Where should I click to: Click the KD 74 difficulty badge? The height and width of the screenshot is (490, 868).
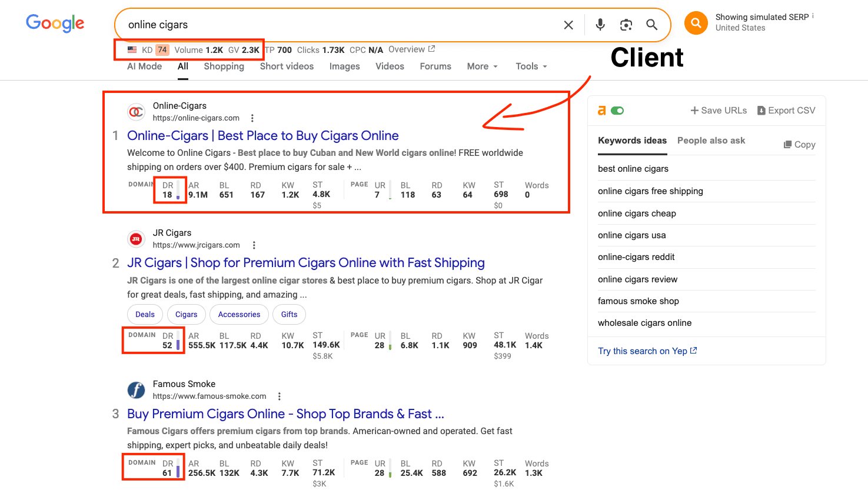(x=162, y=50)
